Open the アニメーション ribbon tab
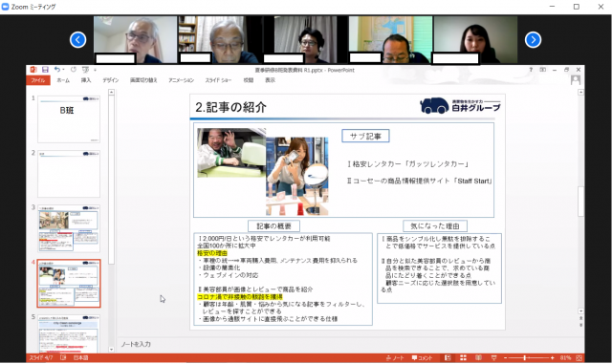The width and height of the screenshot is (612, 364). tap(181, 80)
